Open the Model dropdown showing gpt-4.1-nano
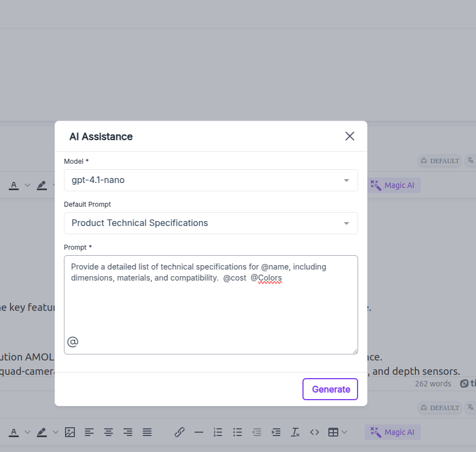 pos(211,180)
